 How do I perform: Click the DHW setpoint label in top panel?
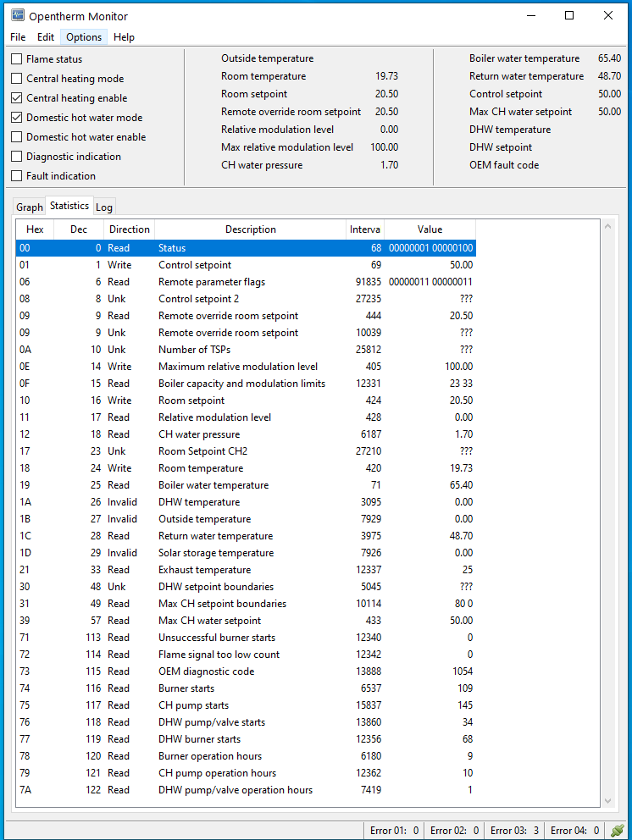coord(501,147)
